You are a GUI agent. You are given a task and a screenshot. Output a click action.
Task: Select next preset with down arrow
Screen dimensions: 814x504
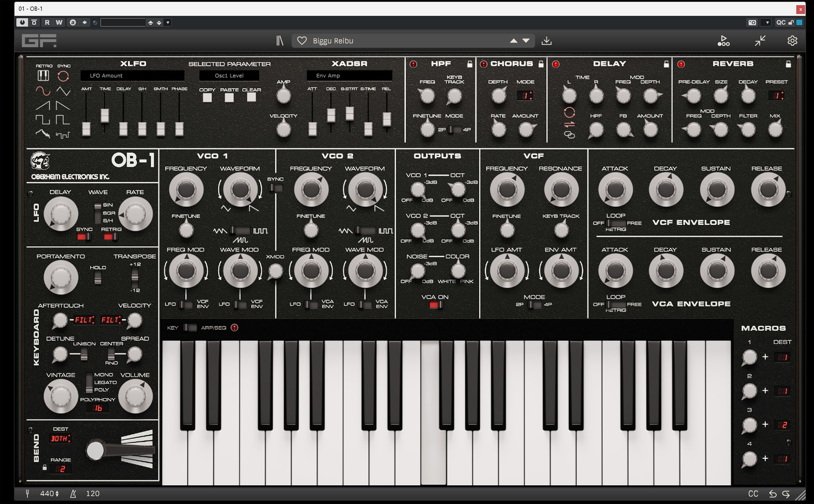526,41
